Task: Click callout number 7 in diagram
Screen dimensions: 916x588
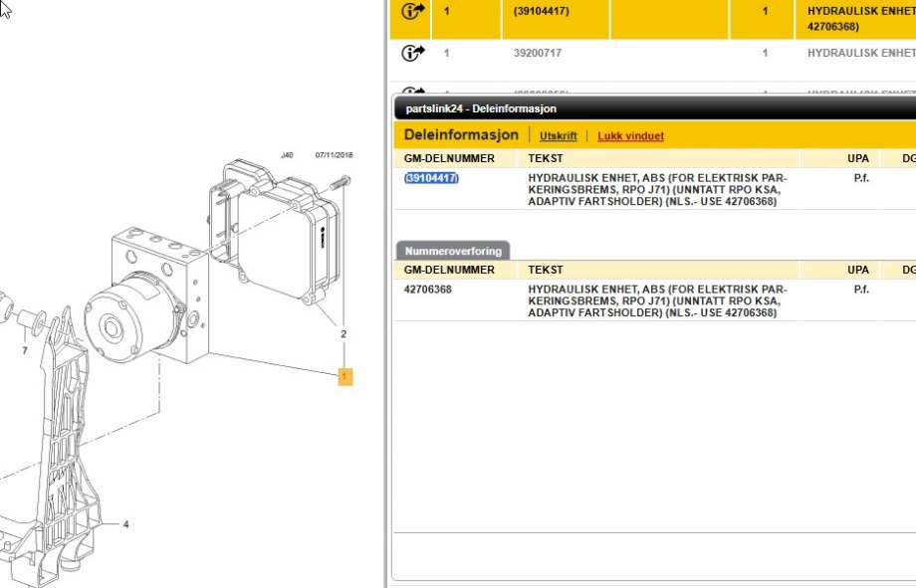Action: [x=25, y=350]
